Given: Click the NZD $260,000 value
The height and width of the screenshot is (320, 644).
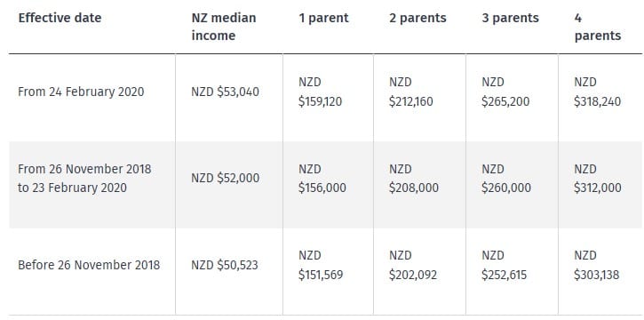Looking at the screenshot, I should tap(506, 179).
